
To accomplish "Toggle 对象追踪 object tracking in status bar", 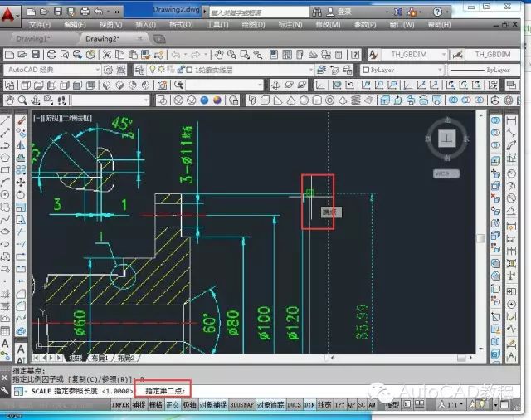I will pos(270,404).
